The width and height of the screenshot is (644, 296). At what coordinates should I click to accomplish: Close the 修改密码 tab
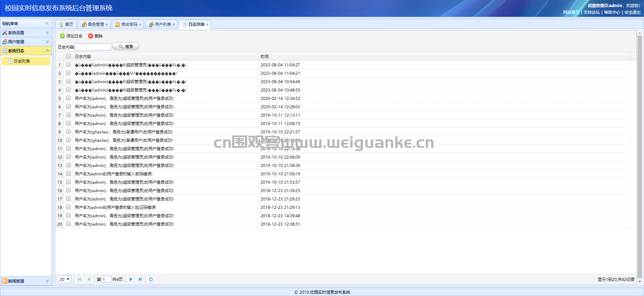coord(140,24)
